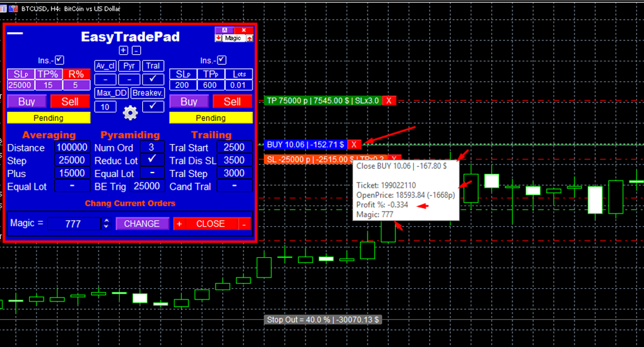Screen dimensions: 644x347
Task: Toggle the left Ins.- checkbox
Action: pos(60,60)
